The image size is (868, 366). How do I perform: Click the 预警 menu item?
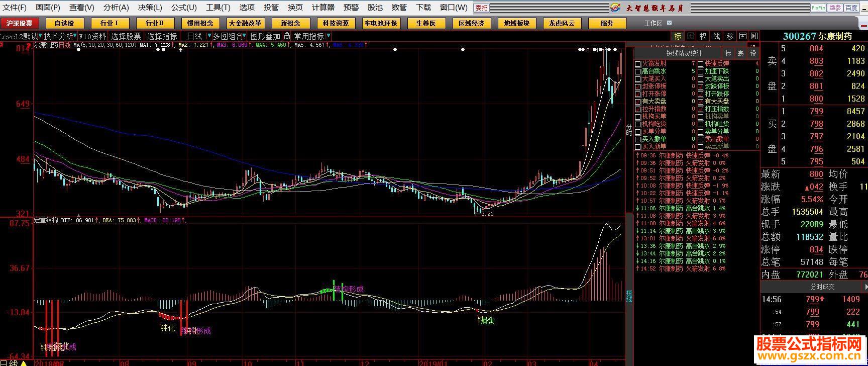351,8
